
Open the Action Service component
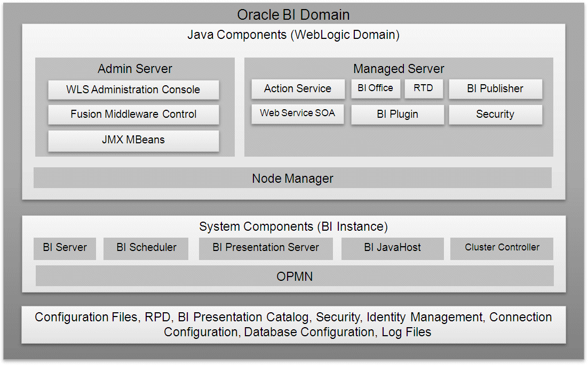[298, 89]
